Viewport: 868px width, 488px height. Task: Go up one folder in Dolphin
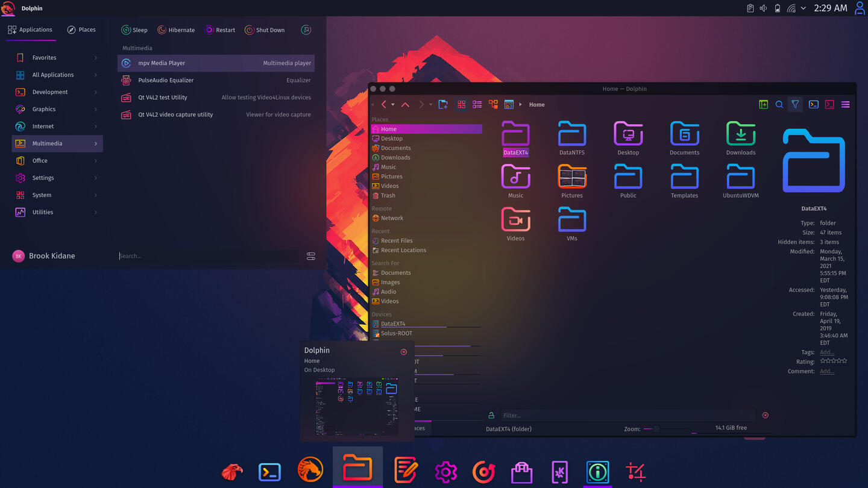(x=405, y=104)
